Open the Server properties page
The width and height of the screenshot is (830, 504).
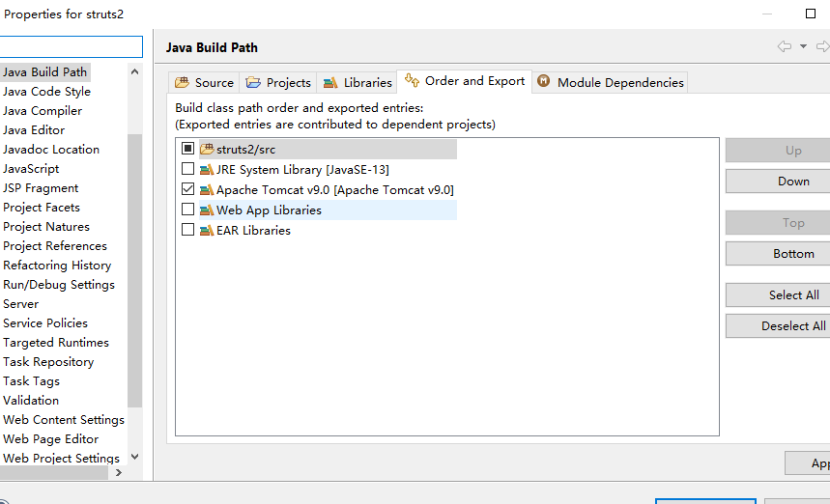[20, 304]
